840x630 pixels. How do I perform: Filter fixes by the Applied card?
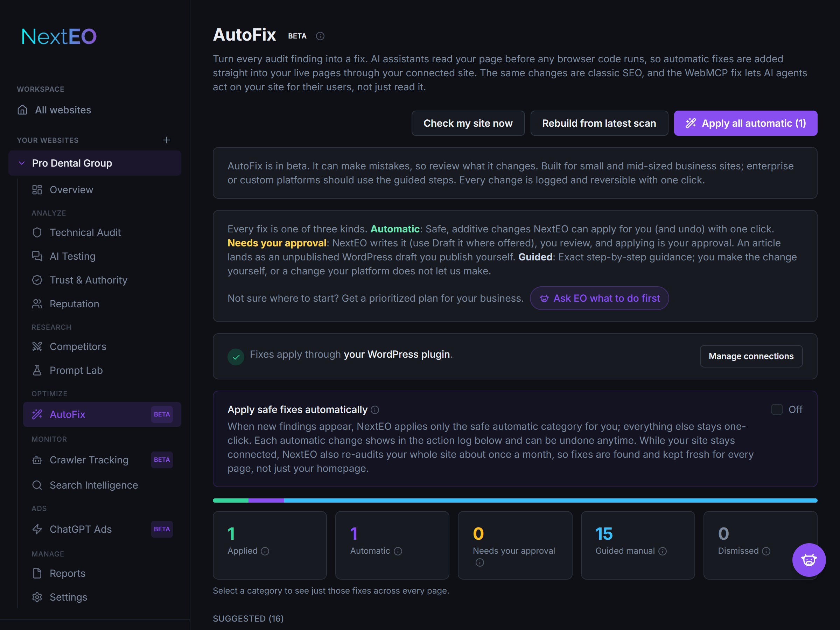(269, 545)
